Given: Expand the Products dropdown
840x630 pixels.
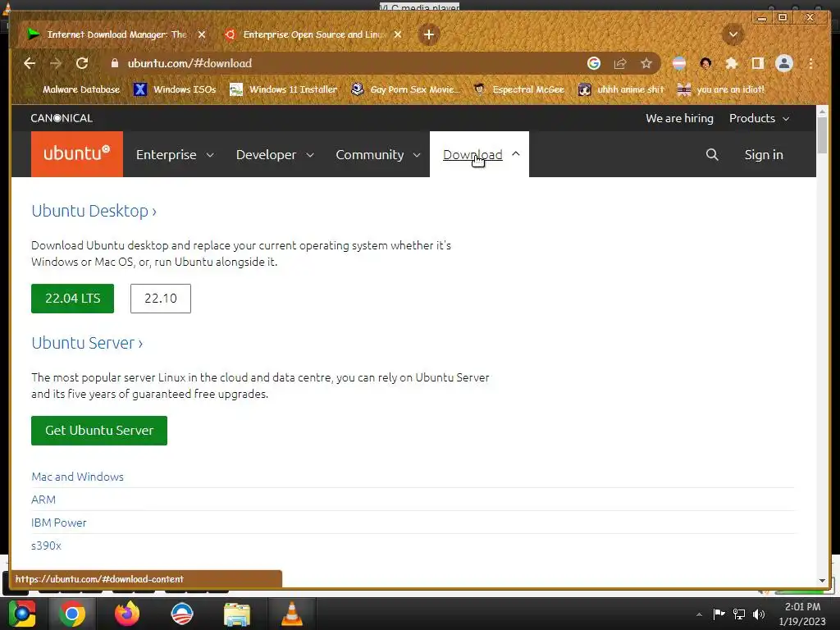Looking at the screenshot, I should pos(759,118).
